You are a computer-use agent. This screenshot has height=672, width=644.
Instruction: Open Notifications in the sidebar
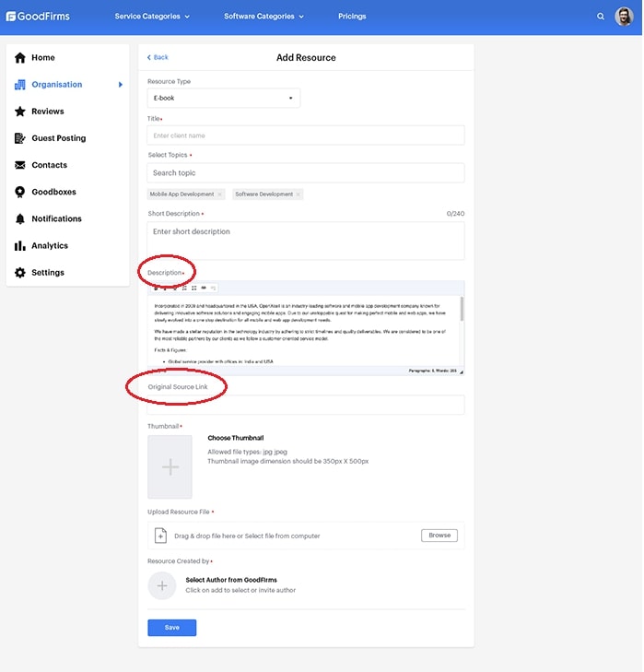56,219
